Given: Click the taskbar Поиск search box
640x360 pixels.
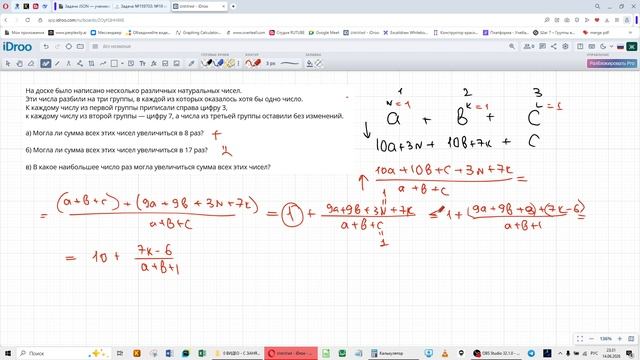Looking at the screenshot, I should click(63, 353).
